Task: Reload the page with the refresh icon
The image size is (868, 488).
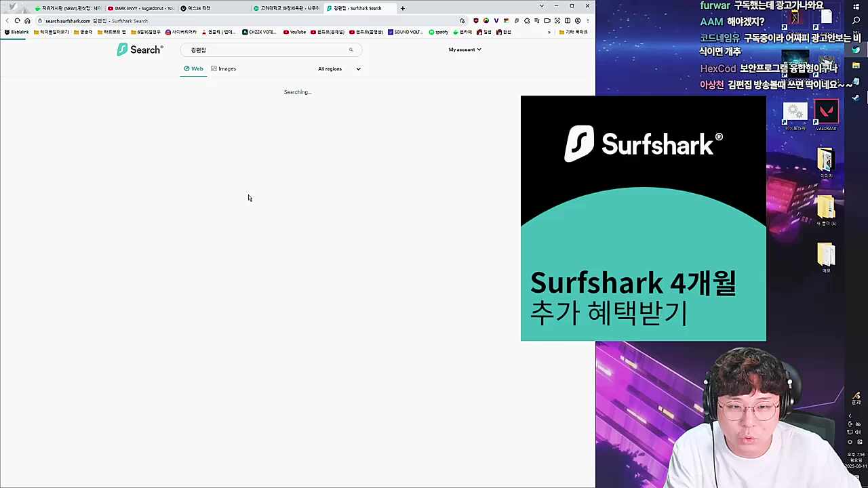Action: point(17,21)
